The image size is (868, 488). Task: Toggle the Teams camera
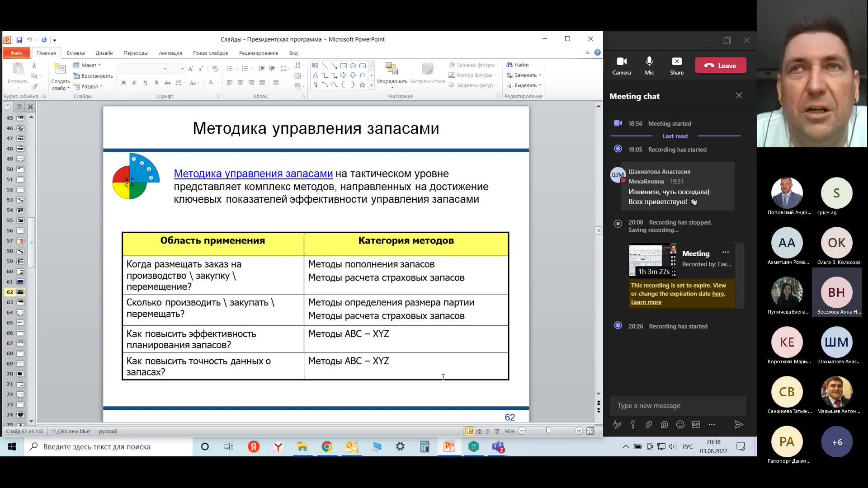click(x=621, y=66)
